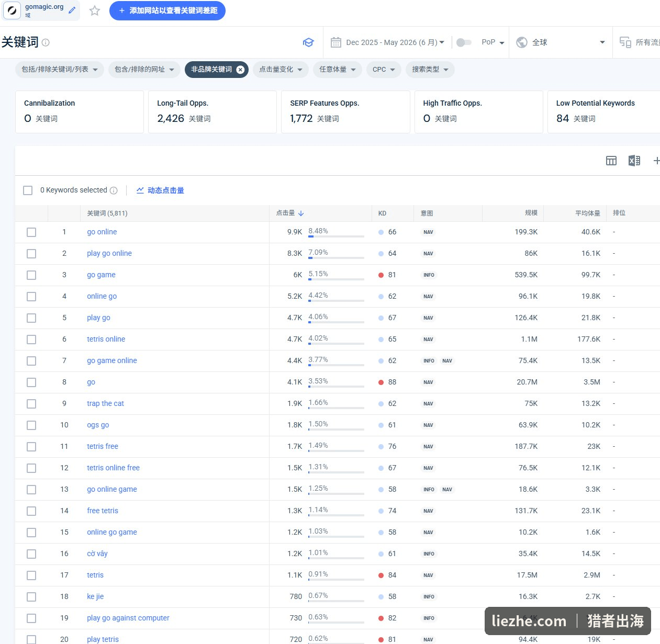The image size is (660, 644).
Task: Click the KD 84 red dot for tetris
Action: 381,575
